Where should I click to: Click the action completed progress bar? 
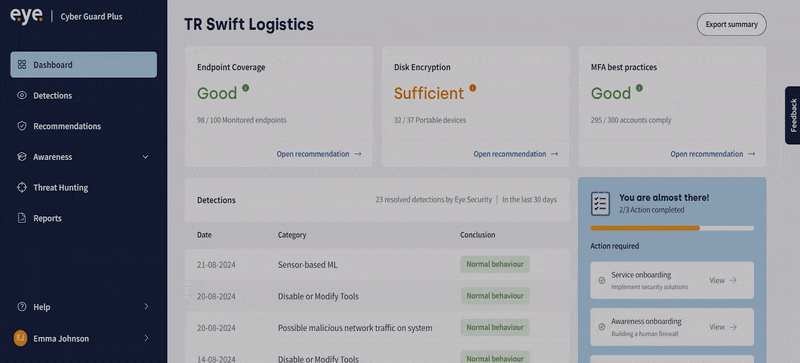(672, 228)
